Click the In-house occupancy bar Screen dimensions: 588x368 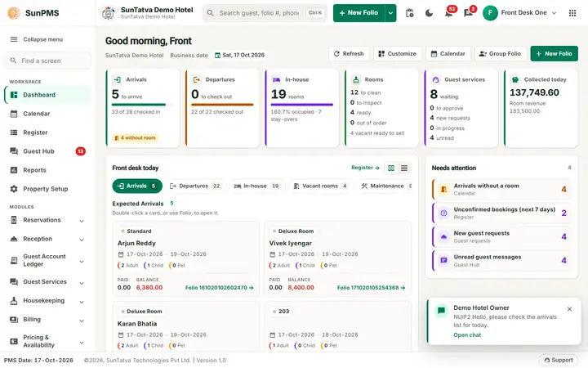pyautogui.click(x=302, y=105)
